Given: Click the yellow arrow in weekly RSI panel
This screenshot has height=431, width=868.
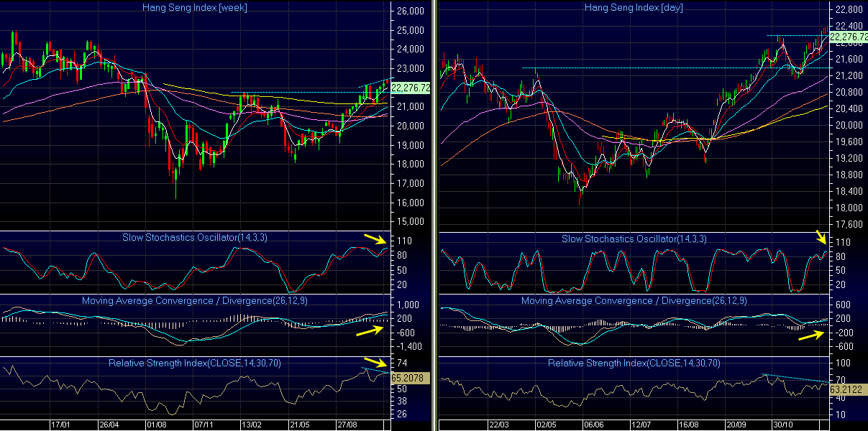Looking at the screenshot, I should pos(375,363).
